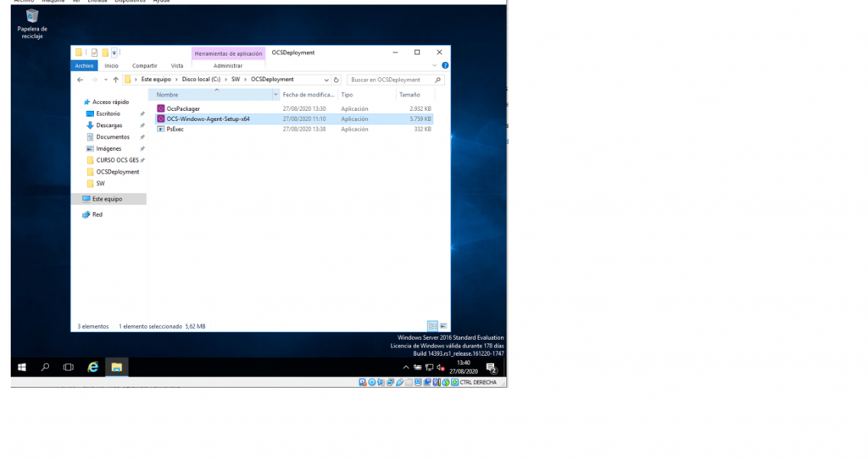868x460 pixels.
Task: Refresh the OCSDeployment folder view
Action: click(336, 80)
